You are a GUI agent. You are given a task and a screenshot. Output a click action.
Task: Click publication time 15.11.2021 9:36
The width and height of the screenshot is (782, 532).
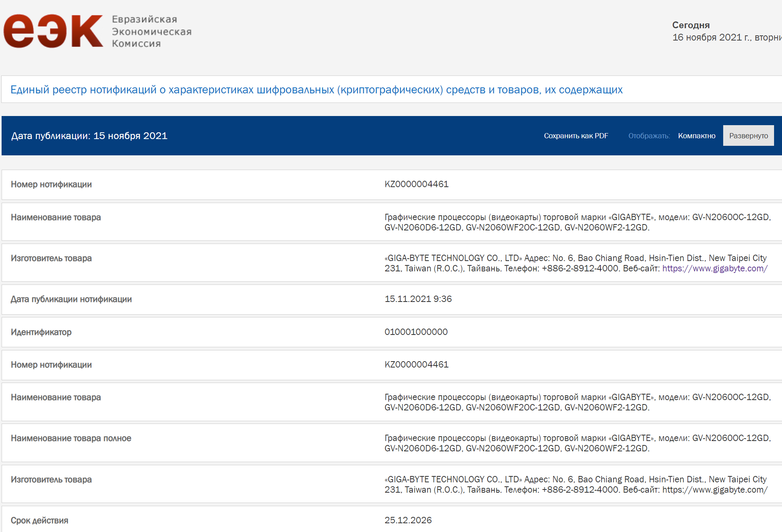click(x=418, y=299)
